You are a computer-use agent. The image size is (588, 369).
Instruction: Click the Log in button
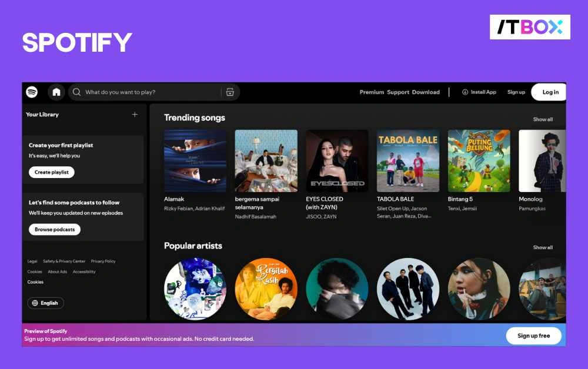pos(549,92)
